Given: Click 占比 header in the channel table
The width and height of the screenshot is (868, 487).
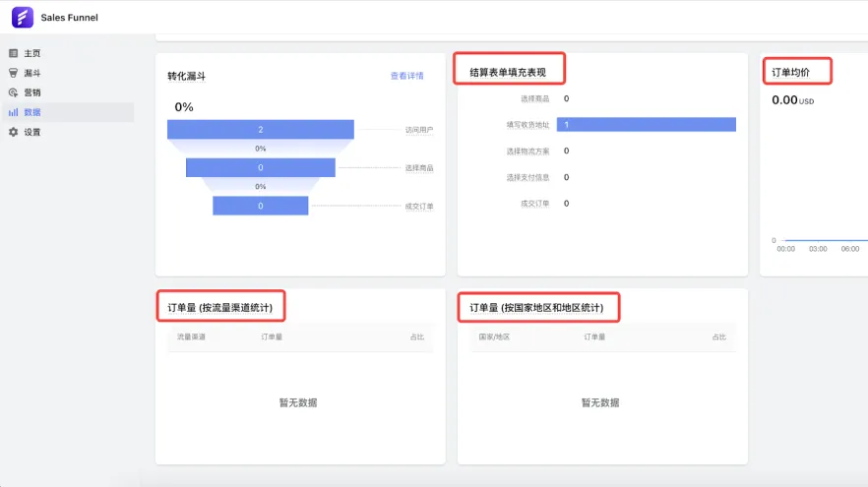Looking at the screenshot, I should tap(417, 336).
